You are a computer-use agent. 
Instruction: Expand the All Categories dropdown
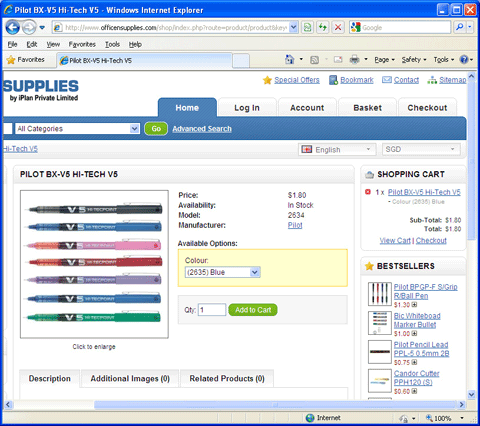[x=77, y=129]
